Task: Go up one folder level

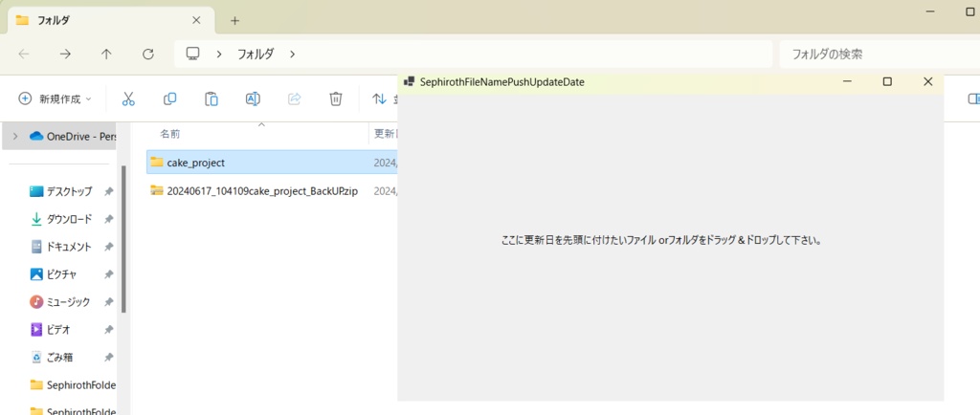Action: point(106,55)
